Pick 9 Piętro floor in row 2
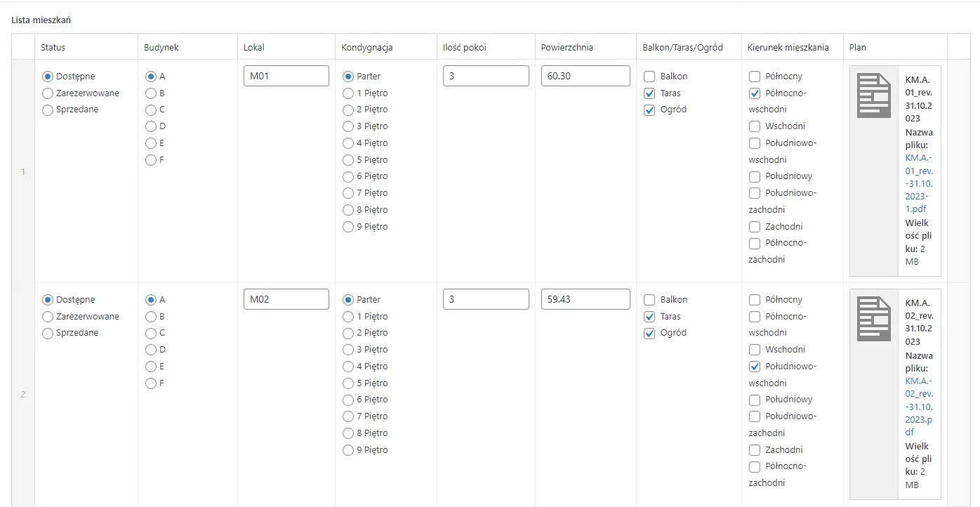 (348, 450)
